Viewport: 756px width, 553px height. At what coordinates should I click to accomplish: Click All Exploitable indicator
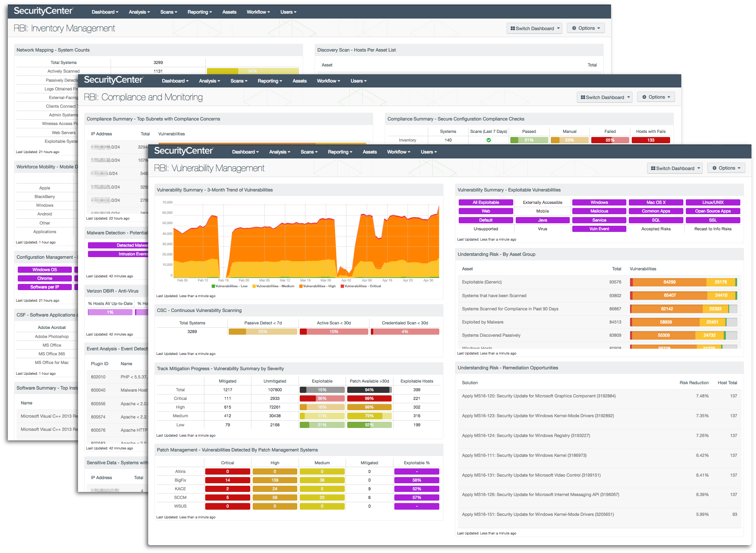[x=486, y=203]
